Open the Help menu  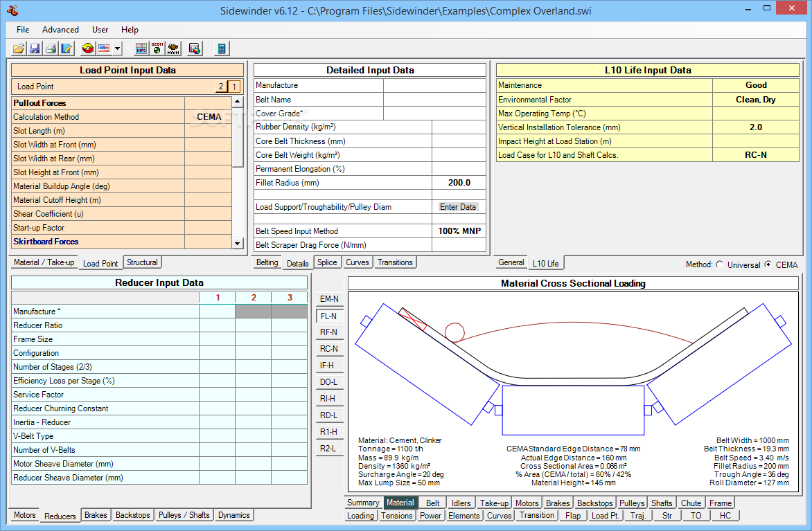tap(130, 30)
